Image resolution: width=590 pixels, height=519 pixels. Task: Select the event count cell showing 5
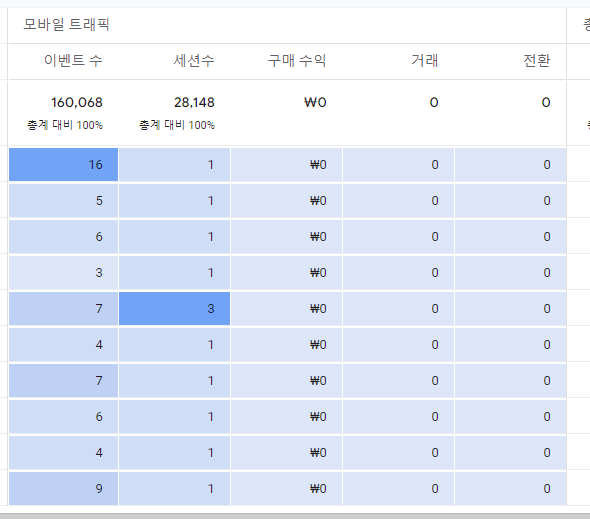pos(63,201)
